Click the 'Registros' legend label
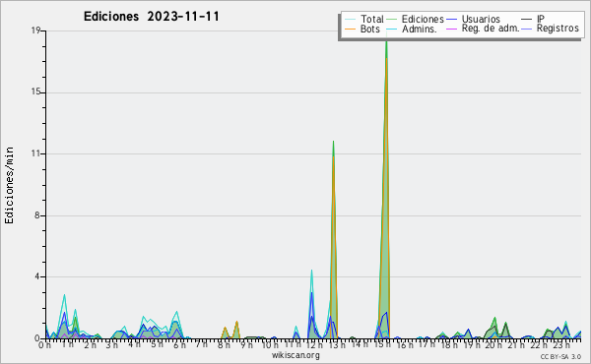591x364 pixels. tap(558, 29)
